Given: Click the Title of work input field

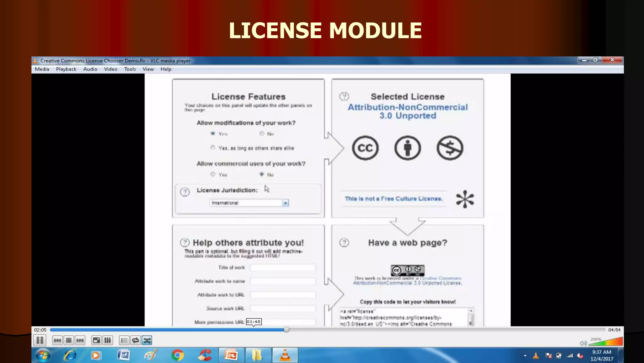Looking at the screenshot, I should [283, 267].
